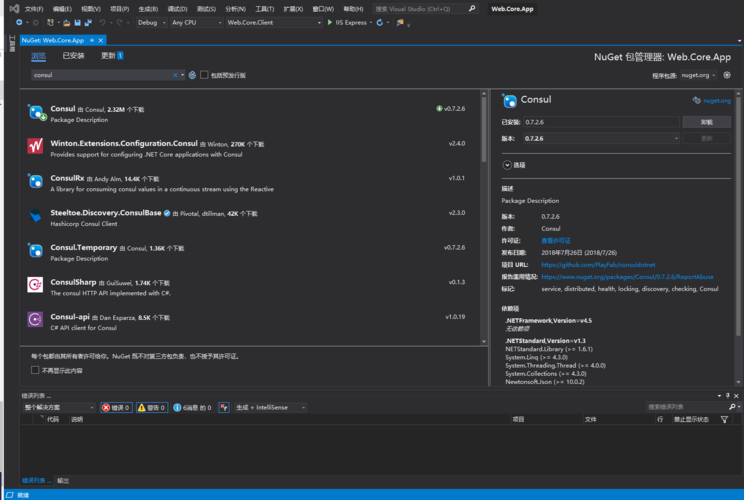Open the Debug configuration dropdown
744x500 pixels.
152,22
